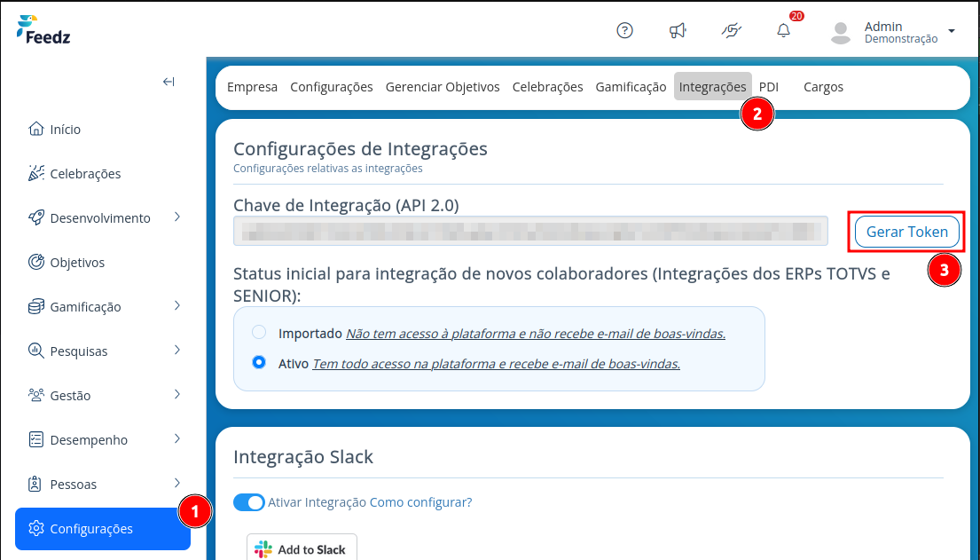Image resolution: width=980 pixels, height=560 pixels.
Task: Click the handshake icon in header
Action: [732, 30]
